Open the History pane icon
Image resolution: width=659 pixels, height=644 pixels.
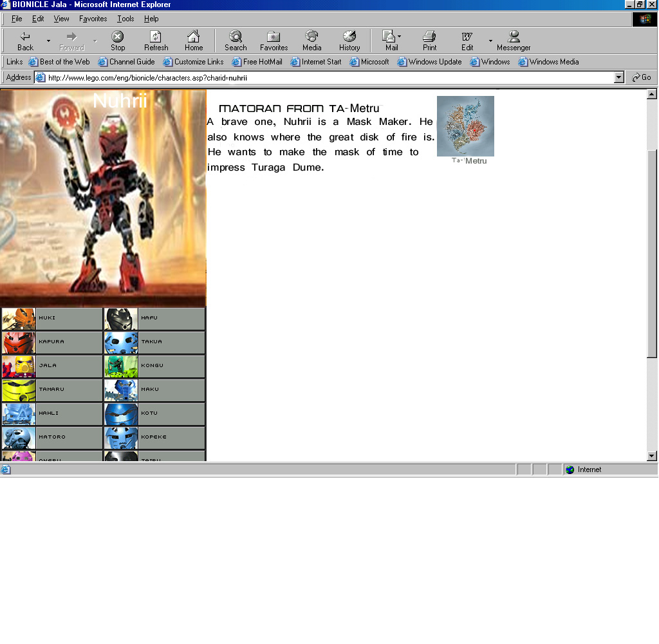[x=349, y=37]
